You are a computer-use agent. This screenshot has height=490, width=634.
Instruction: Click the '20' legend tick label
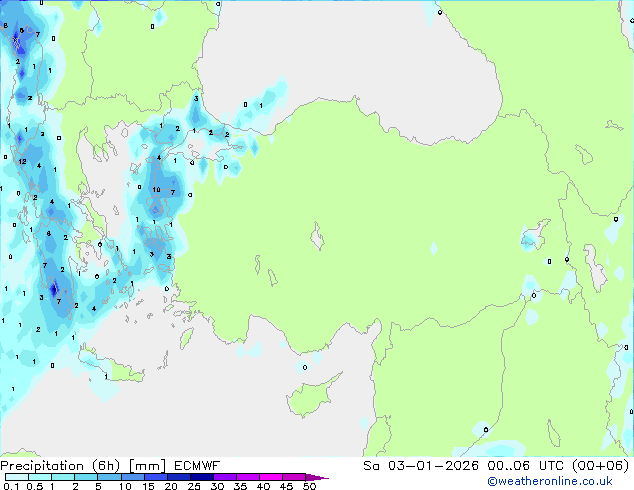click(x=171, y=486)
